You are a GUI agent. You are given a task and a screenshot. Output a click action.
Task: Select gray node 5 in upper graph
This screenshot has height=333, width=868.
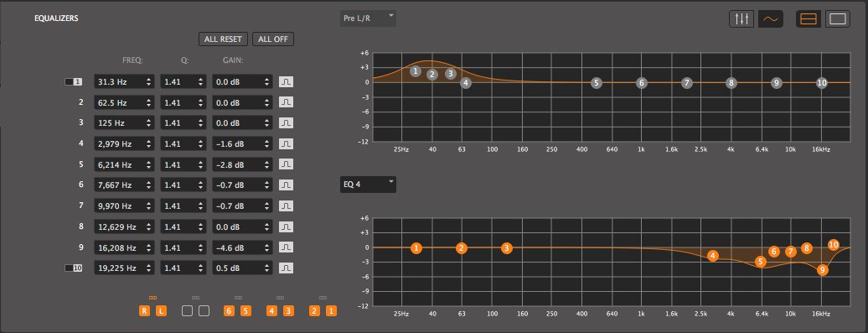(596, 83)
